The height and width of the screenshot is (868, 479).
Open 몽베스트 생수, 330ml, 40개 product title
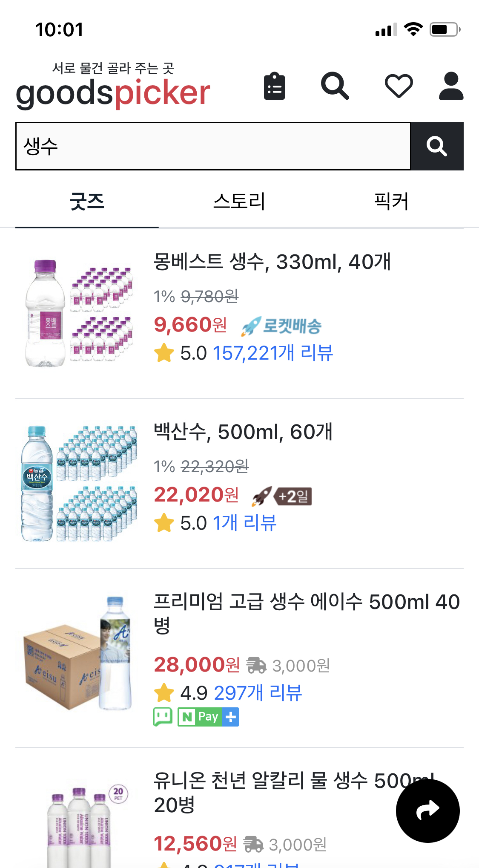point(272,262)
